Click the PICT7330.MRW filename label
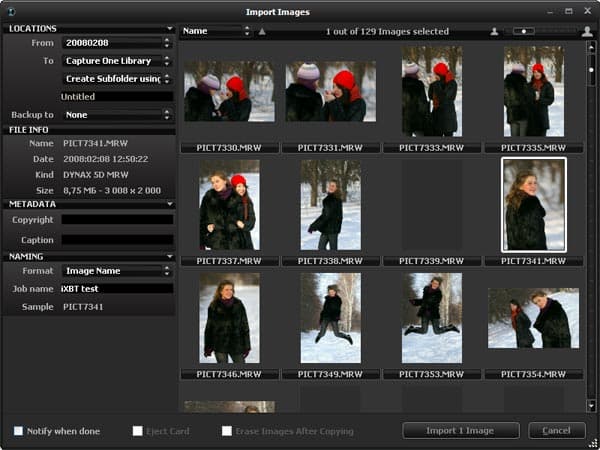The width and height of the screenshot is (600, 450). click(229, 148)
